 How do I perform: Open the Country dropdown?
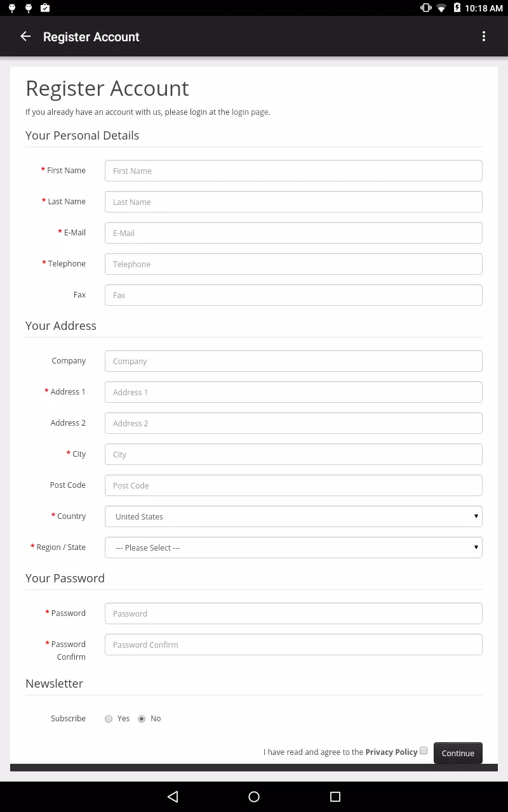(293, 516)
